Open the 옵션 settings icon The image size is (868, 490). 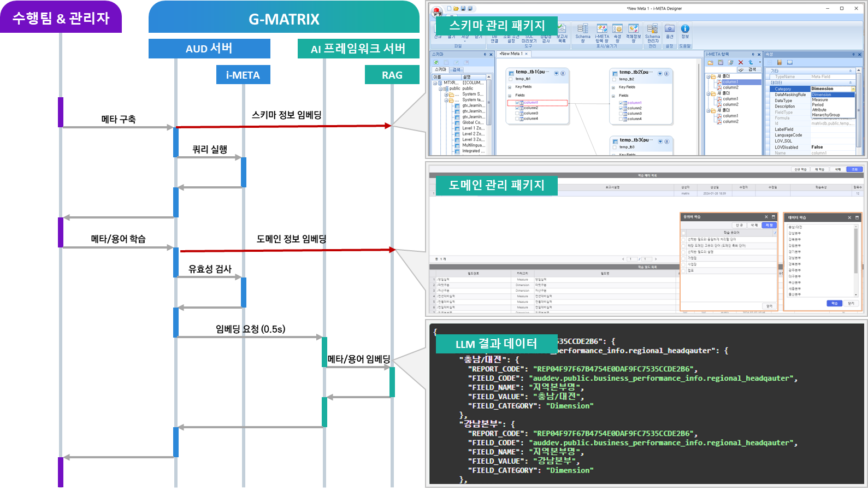[670, 31]
